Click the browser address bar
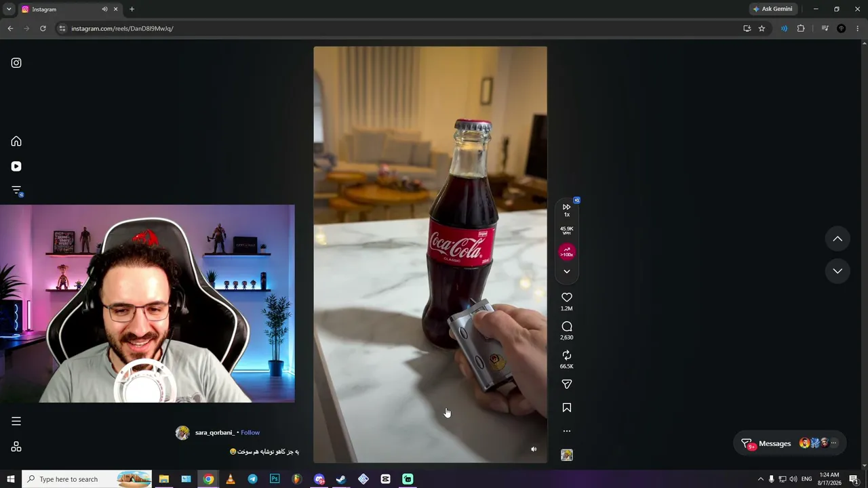The image size is (868, 488). coord(400,28)
